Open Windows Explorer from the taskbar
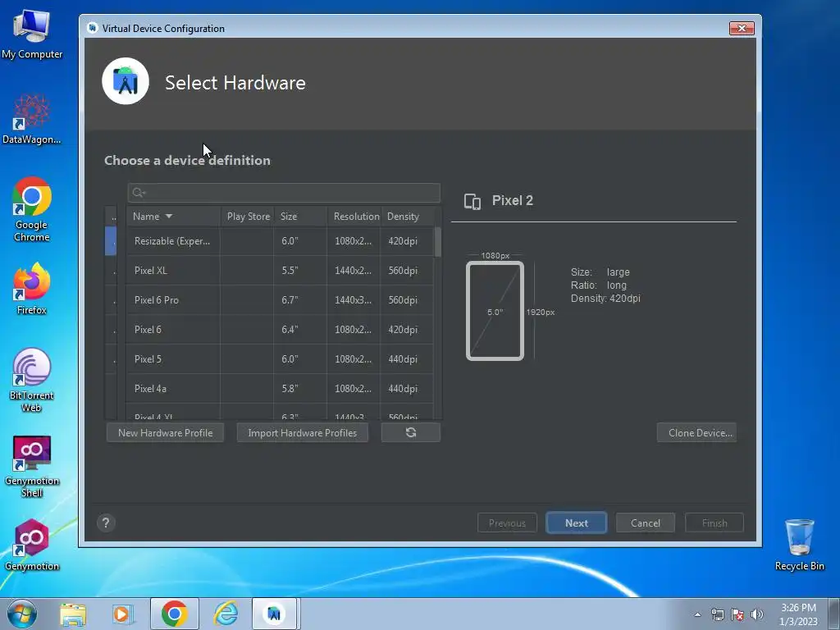This screenshot has height=630, width=840. point(73,614)
